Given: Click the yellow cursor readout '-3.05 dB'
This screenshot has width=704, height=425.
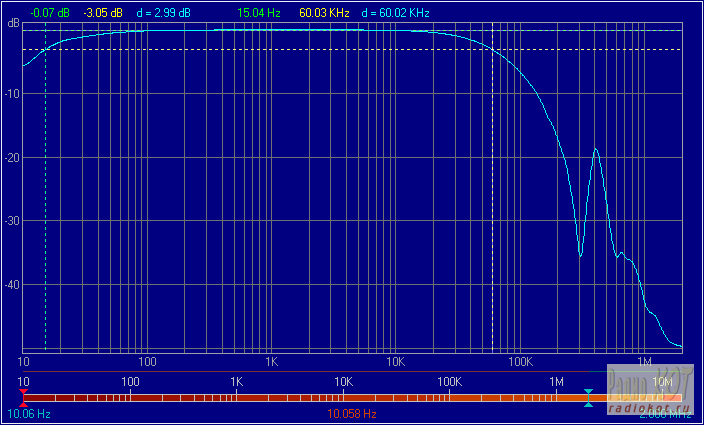Looking at the screenshot, I should (103, 13).
